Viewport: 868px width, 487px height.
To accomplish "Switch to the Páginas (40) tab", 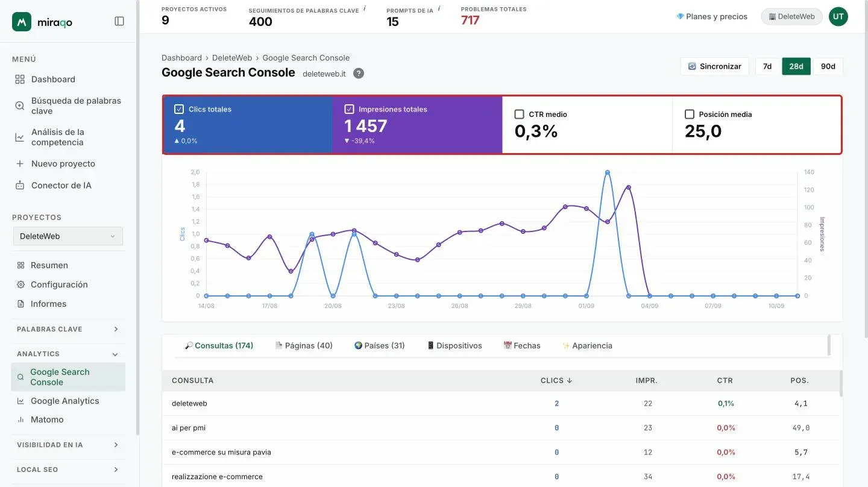I will (x=304, y=346).
